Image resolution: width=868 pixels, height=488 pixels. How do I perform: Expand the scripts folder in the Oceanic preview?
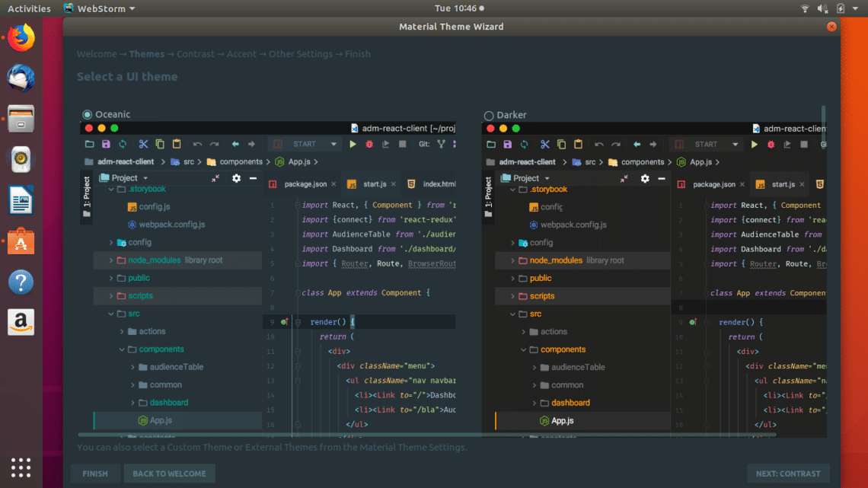coord(110,296)
